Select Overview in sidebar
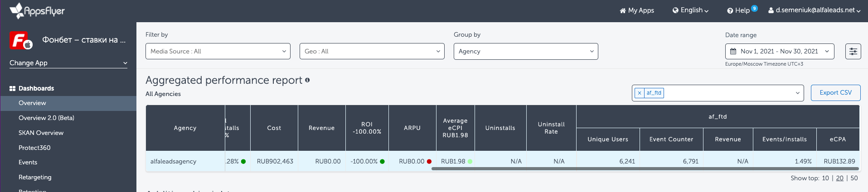Image resolution: width=868 pixels, height=192 pixels. 68,103
